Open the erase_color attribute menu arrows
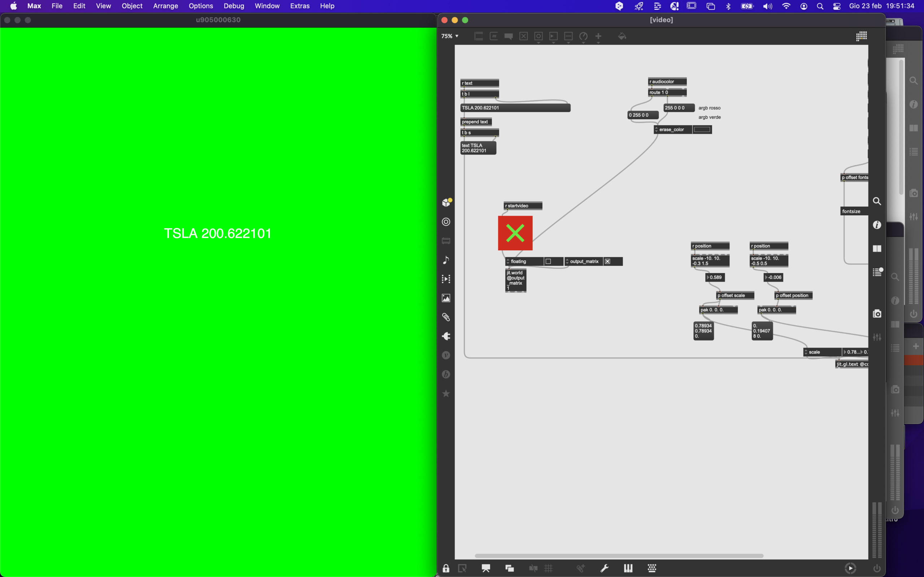 [656, 130]
